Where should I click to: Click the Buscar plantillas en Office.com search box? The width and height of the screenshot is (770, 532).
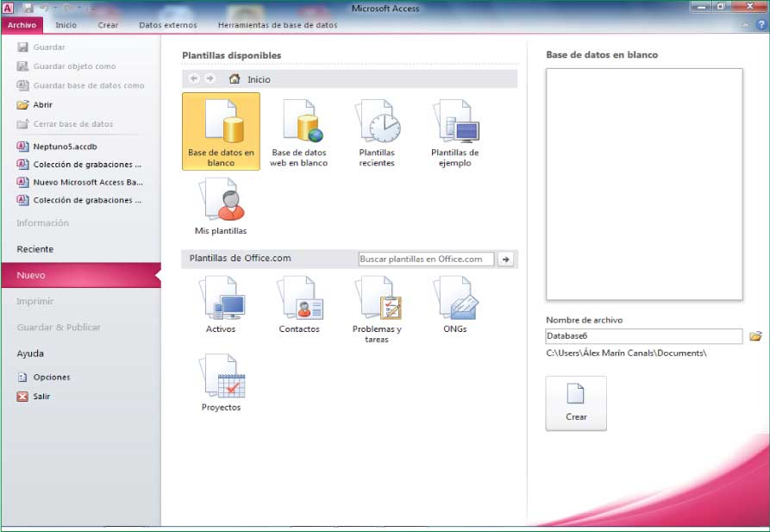pyautogui.click(x=426, y=259)
